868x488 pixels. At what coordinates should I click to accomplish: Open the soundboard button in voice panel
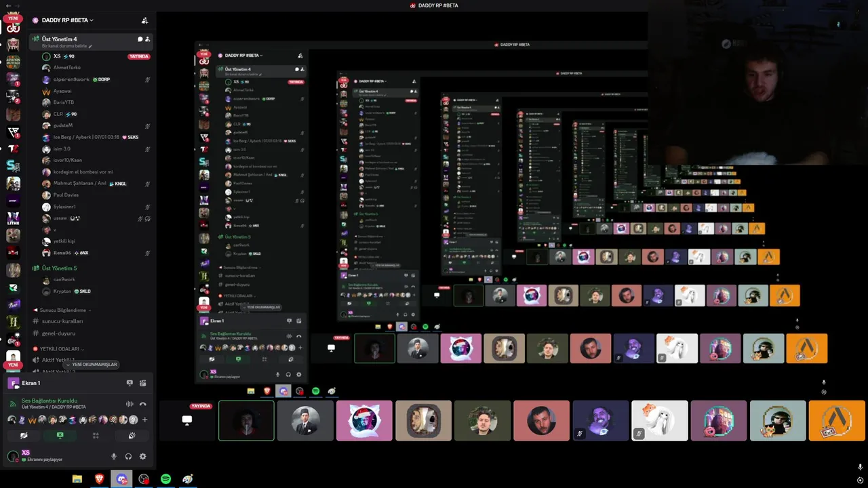tap(132, 435)
